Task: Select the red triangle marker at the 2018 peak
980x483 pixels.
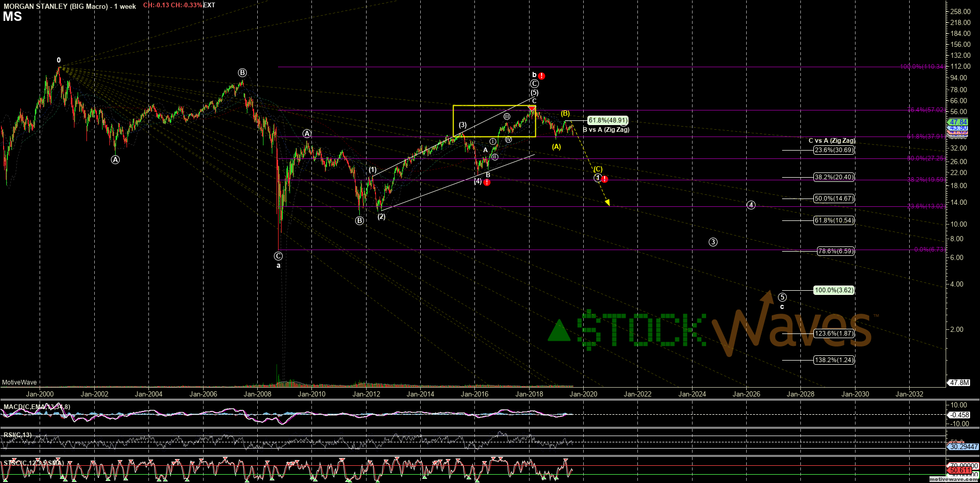Action: tap(532, 108)
